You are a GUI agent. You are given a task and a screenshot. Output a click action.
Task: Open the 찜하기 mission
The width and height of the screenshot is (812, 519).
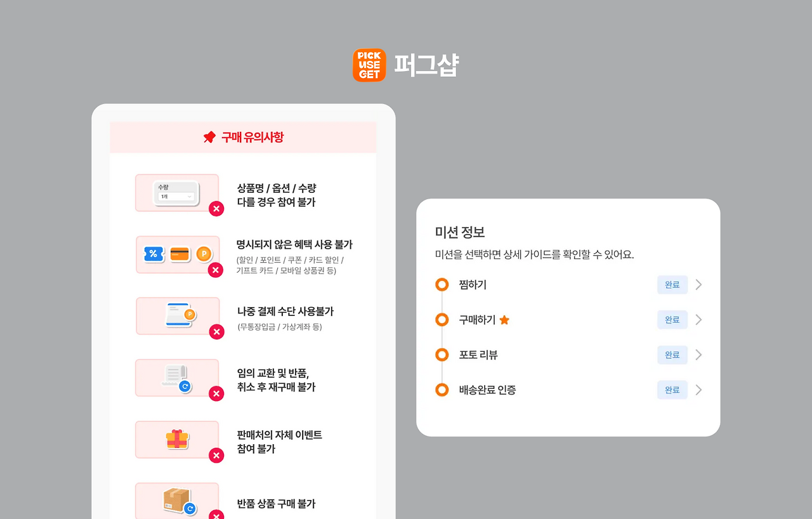[568, 285]
